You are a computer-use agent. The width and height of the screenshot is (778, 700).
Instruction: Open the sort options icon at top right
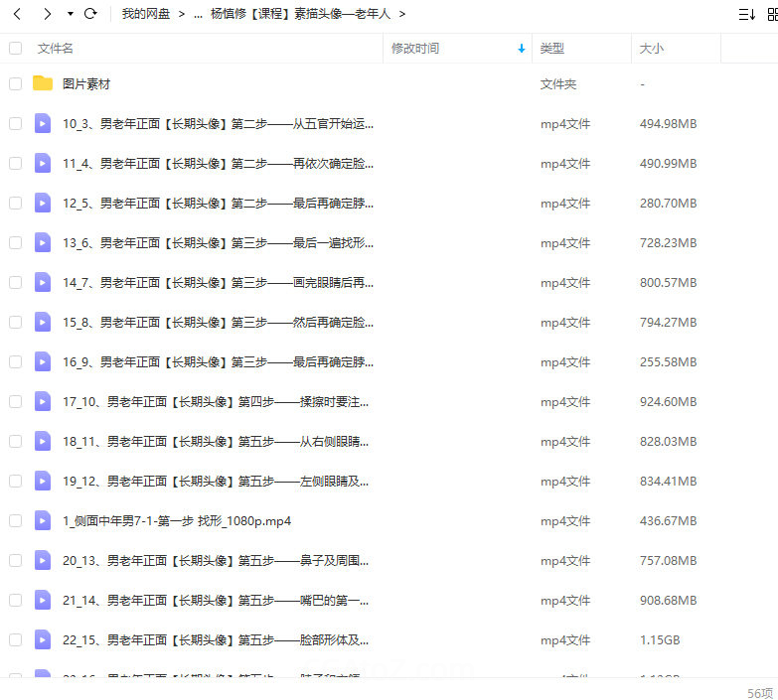pos(746,14)
